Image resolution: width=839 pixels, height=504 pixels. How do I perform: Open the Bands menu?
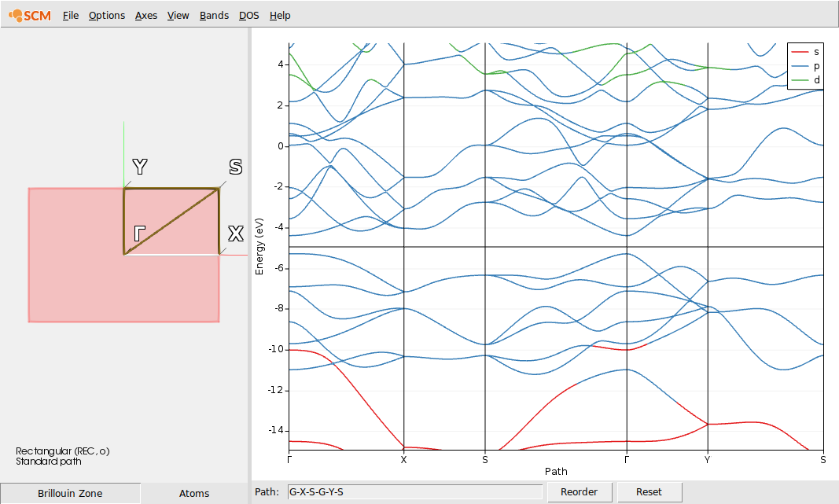coord(213,15)
